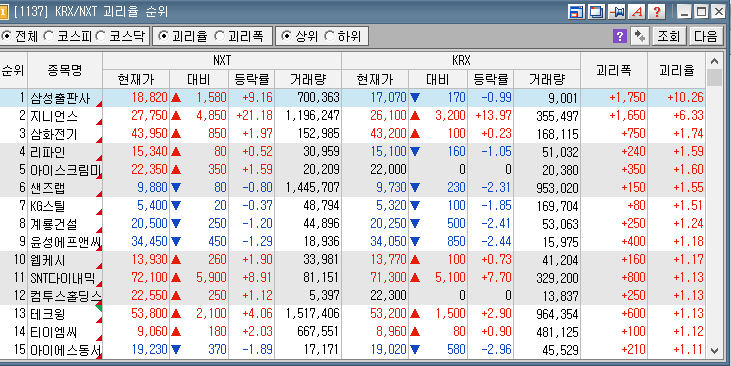731x366 pixels.
Task: Click the screen copy icon in title bar
Action: pos(596,12)
